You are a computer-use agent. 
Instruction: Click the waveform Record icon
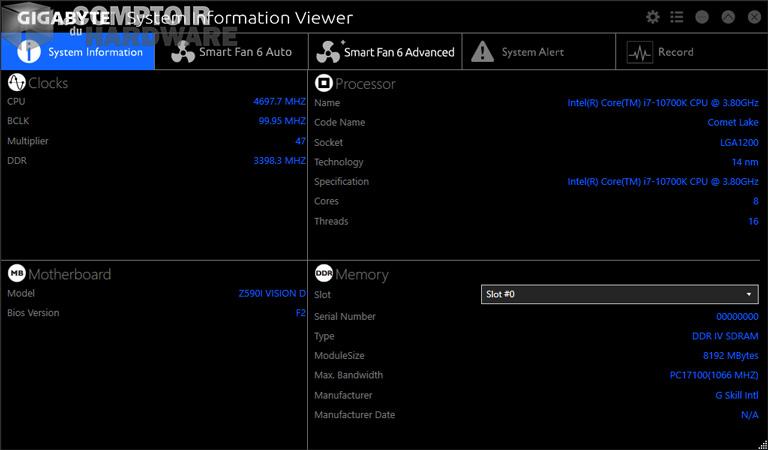coord(640,52)
